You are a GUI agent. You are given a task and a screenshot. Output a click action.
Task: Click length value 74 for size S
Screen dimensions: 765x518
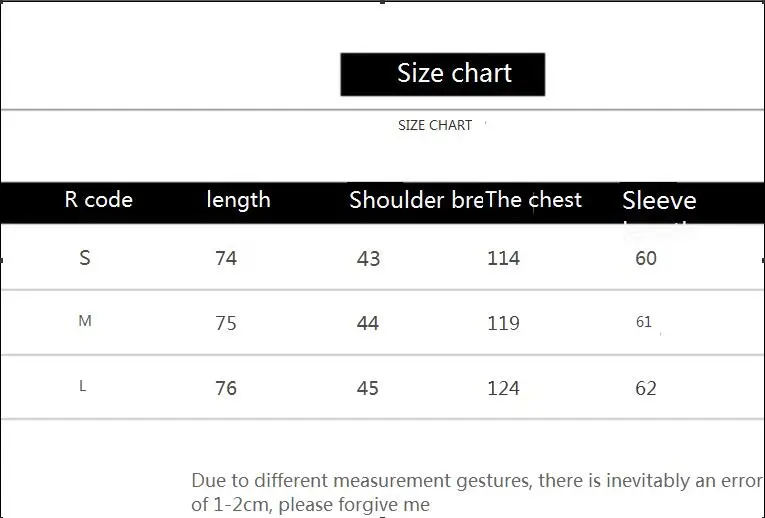coord(226,258)
